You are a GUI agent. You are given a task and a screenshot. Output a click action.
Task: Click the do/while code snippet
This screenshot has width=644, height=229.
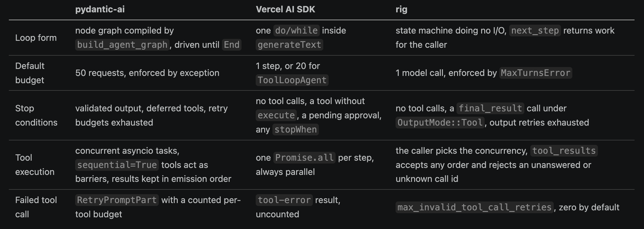click(x=296, y=30)
